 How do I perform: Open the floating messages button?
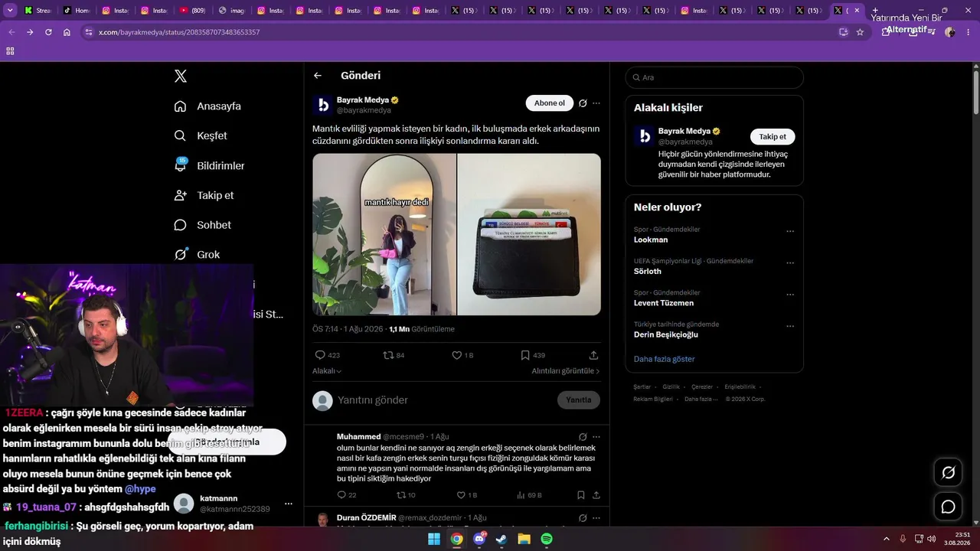point(948,507)
